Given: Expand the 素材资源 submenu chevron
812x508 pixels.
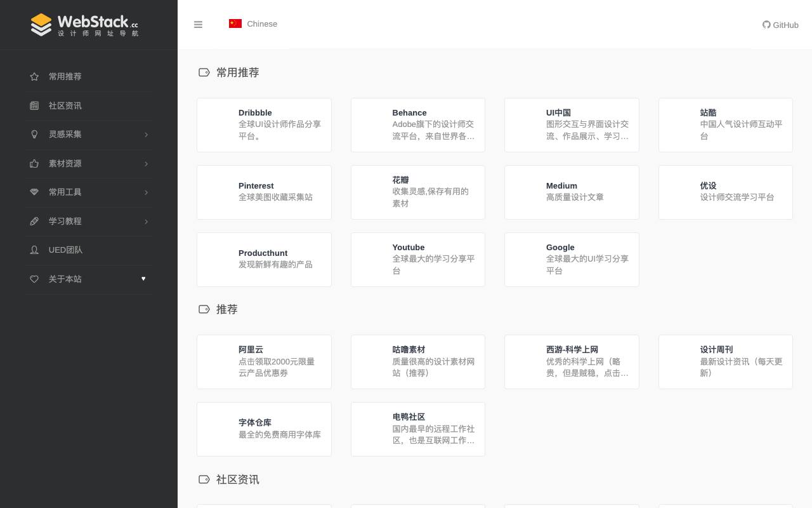Looking at the screenshot, I should 146,163.
